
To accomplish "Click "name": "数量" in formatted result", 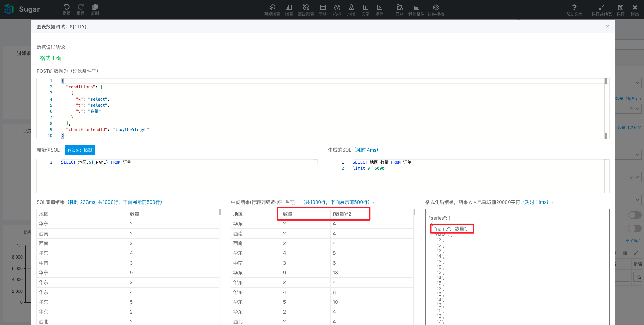I will (x=450, y=229).
